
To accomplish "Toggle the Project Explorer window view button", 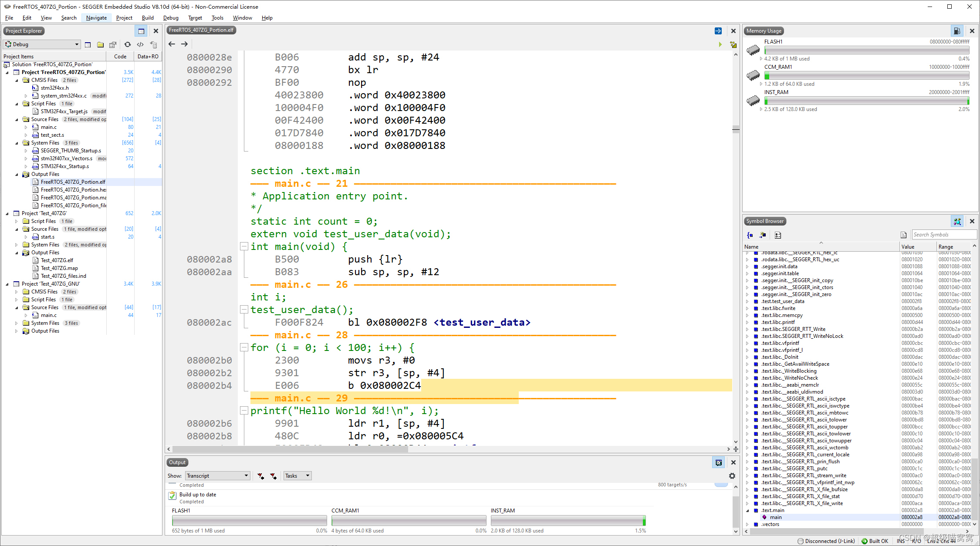I will [x=141, y=31].
